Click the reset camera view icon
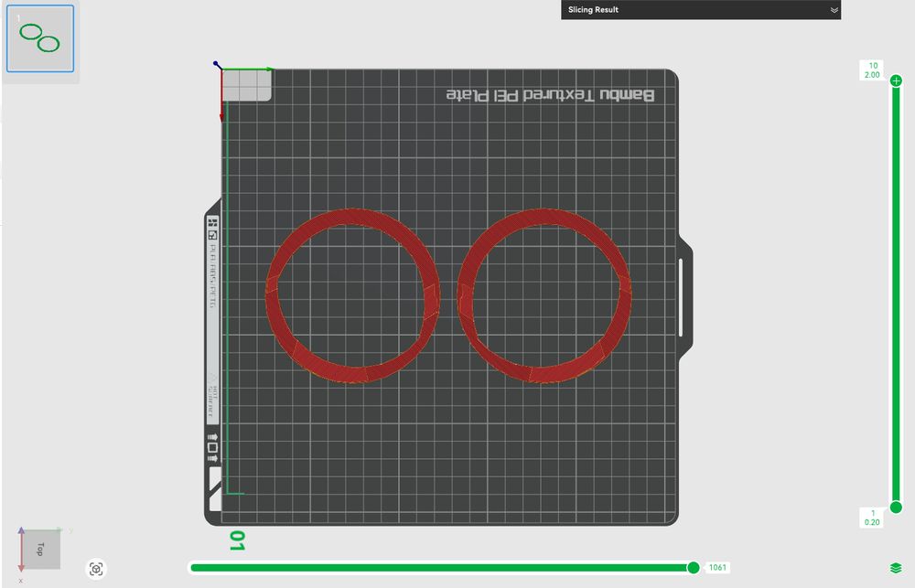 96,569
